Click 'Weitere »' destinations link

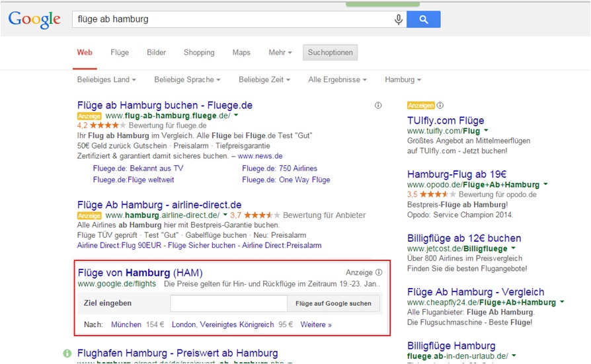(x=316, y=324)
